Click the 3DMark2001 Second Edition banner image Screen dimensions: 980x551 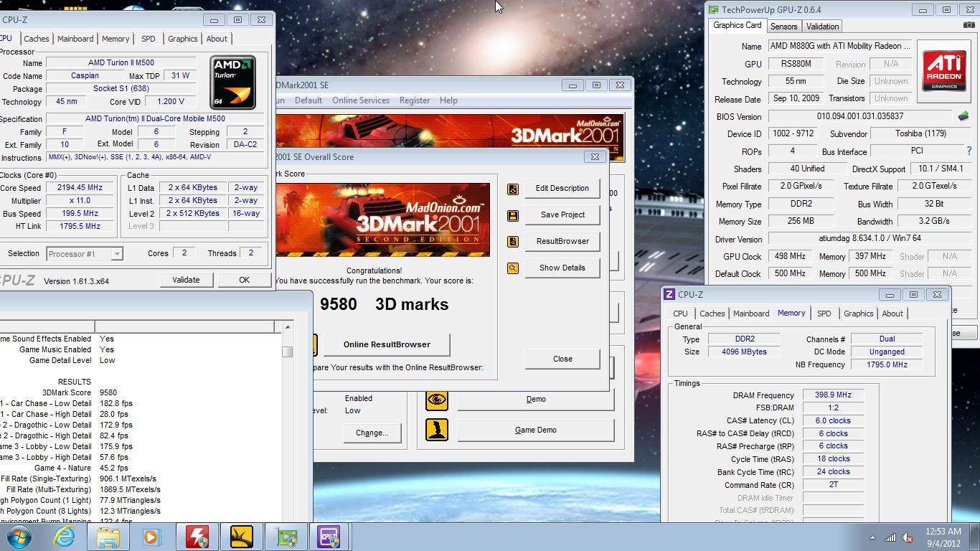(x=382, y=220)
